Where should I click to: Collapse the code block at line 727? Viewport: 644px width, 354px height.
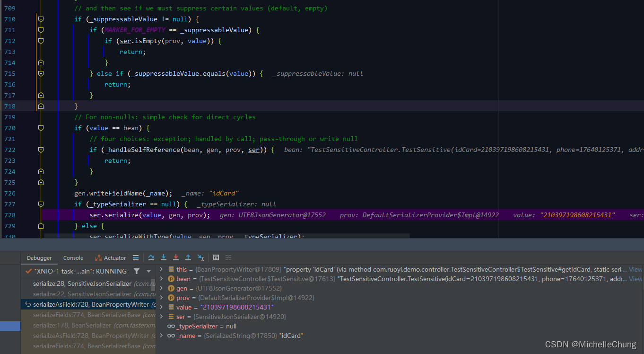(x=41, y=204)
